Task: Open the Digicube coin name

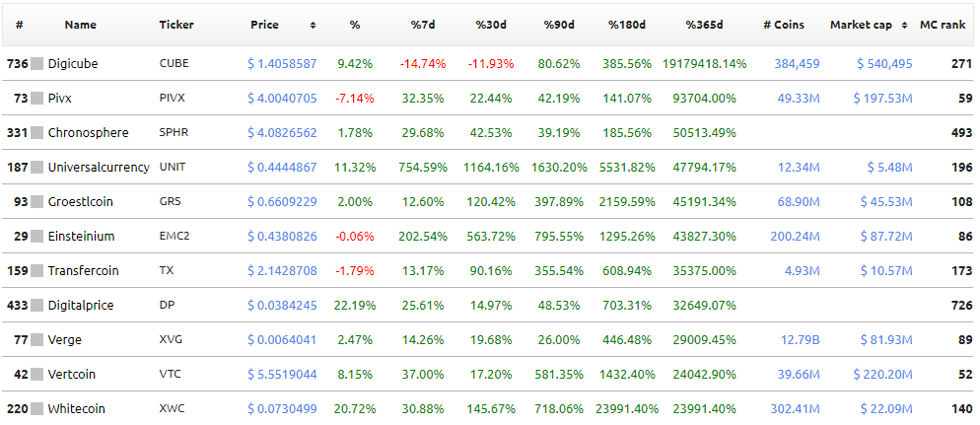Action: click(73, 64)
